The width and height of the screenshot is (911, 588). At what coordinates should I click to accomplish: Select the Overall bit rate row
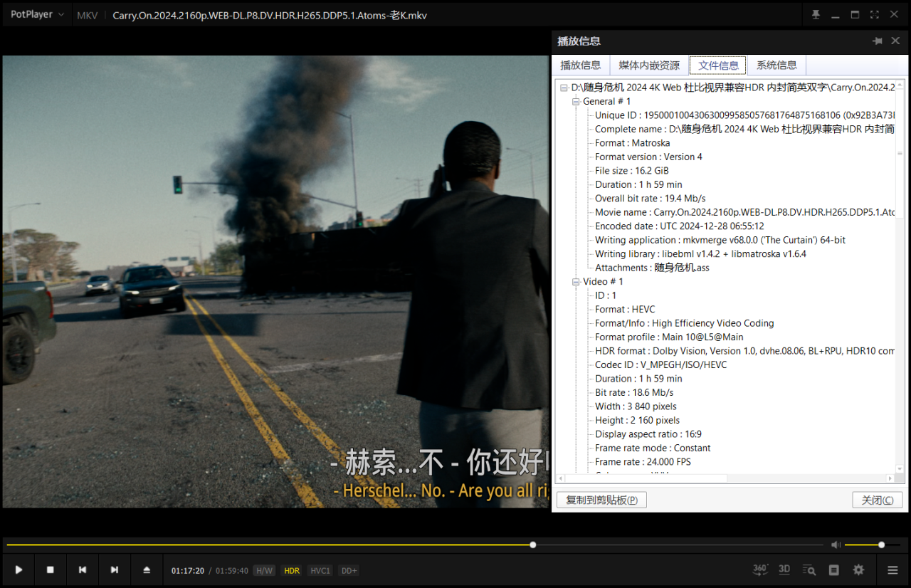[x=651, y=199]
